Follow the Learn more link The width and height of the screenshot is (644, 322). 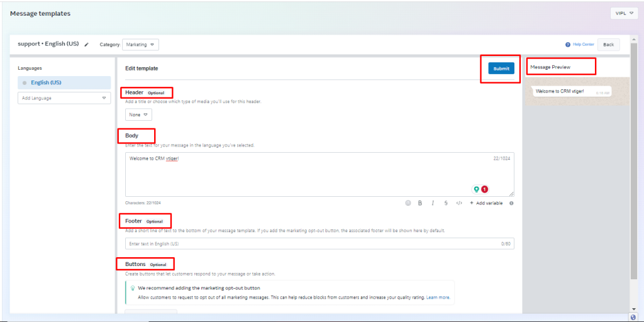438,297
